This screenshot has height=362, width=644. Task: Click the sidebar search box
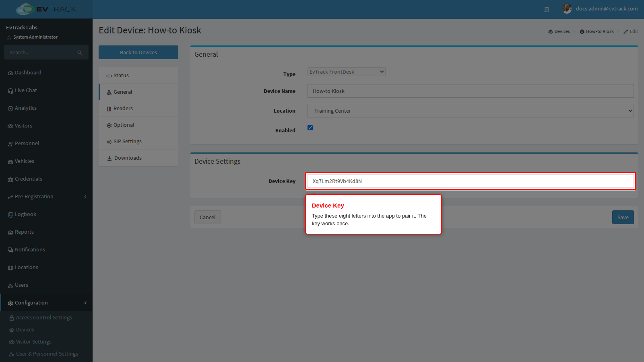(46, 52)
